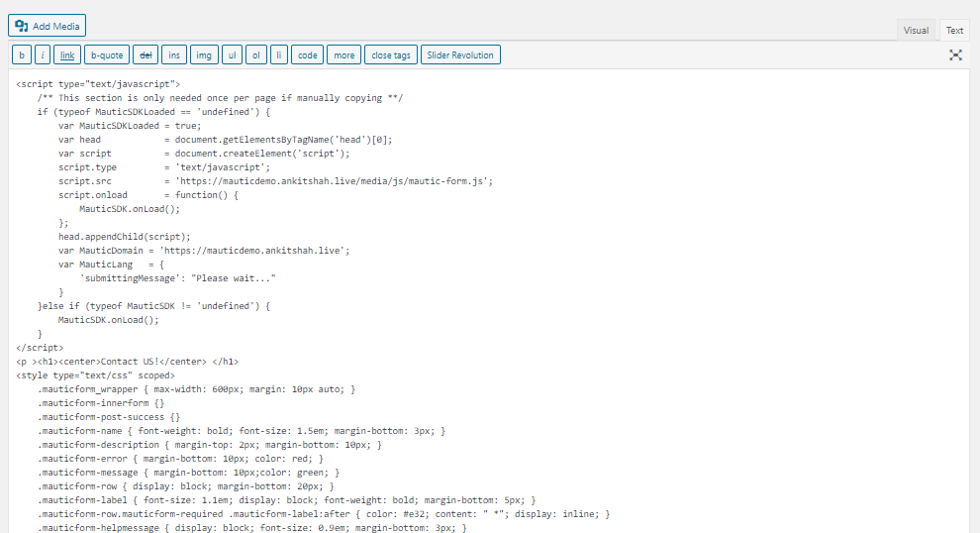Click the 'Contact US!' heading line
Image resolution: width=980 pixels, height=533 pixels.
click(x=127, y=362)
